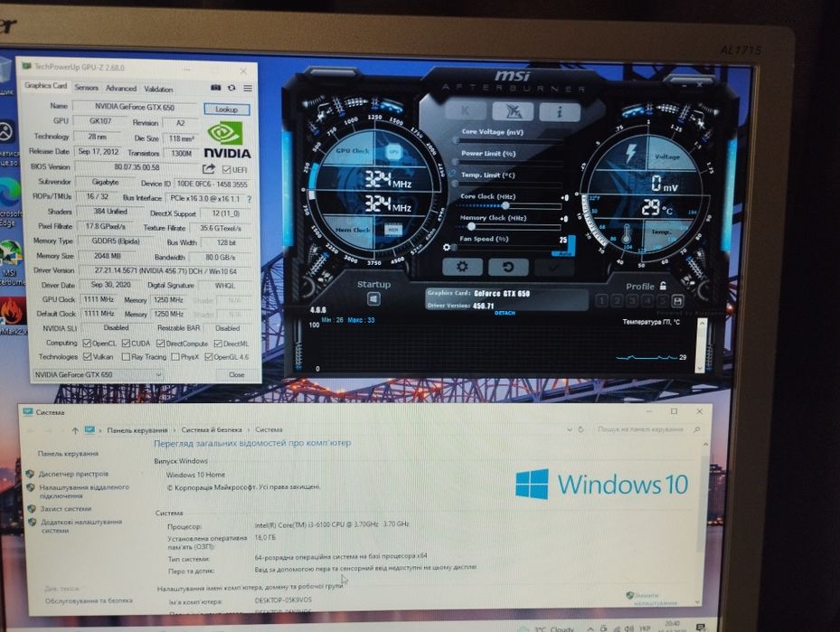
Task: Refresh GPU-Z data with the refresh icon
Action: coord(231,88)
